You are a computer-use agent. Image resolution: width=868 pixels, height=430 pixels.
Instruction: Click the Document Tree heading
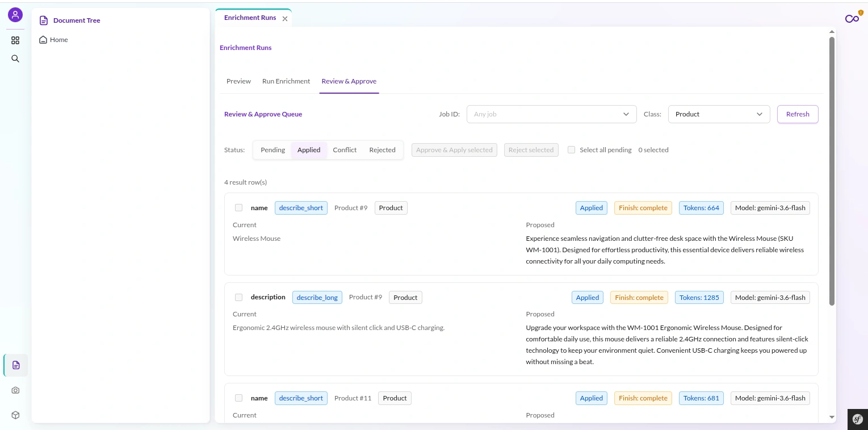pos(77,20)
